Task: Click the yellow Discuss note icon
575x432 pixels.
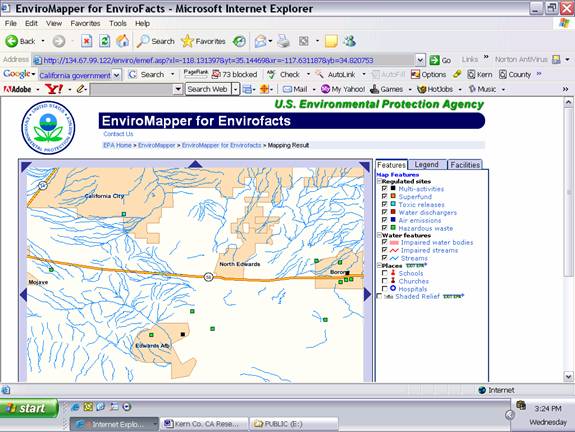Action: (331, 41)
